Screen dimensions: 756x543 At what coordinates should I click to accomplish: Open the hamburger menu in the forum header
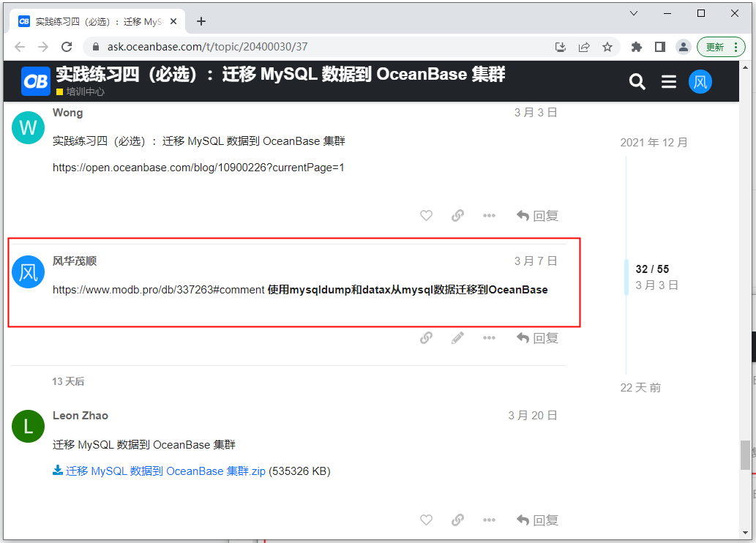[668, 81]
